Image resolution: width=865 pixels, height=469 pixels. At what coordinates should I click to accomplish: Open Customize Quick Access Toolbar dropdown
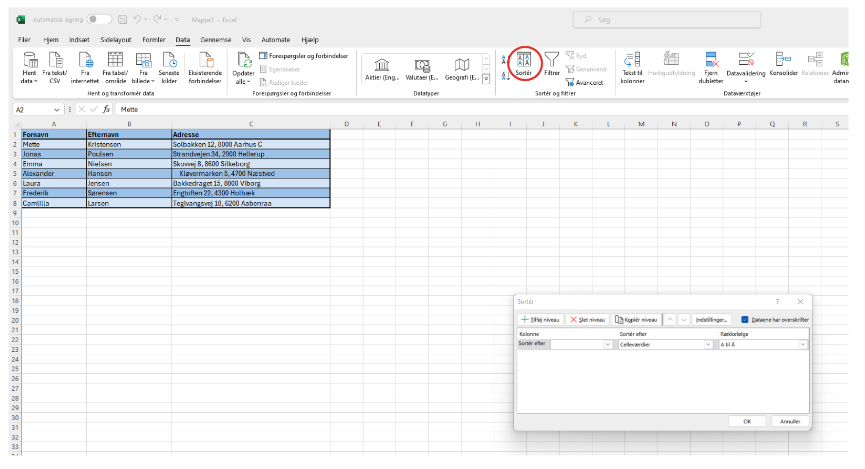click(x=177, y=20)
